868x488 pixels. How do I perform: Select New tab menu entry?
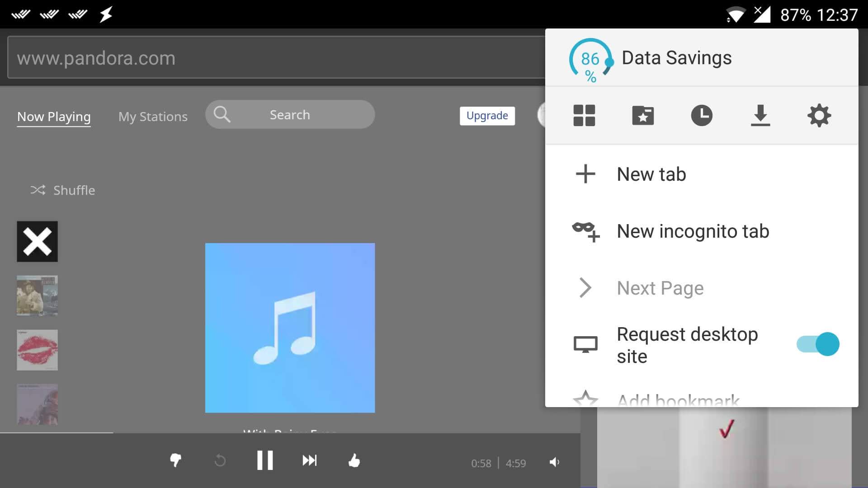tap(651, 174)
